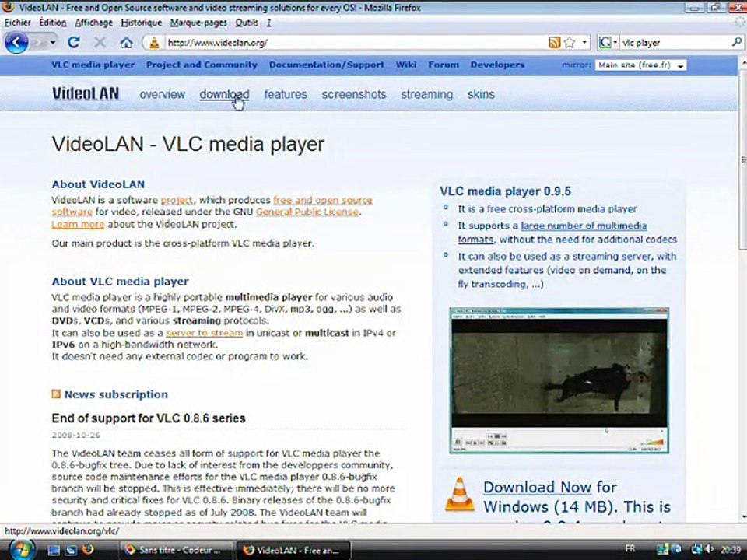Select the 'VideoLAN - Free an...' taskbar button
The height and width of the screenshot is (560, 747).
[x=293, y=550]
